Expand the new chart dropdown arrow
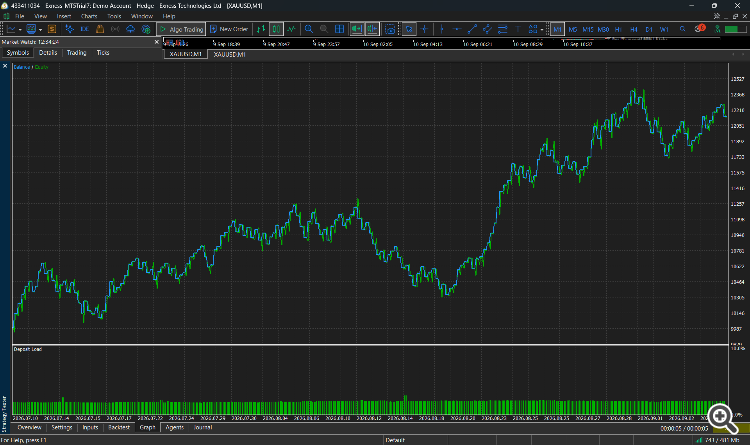 [20, 30]
